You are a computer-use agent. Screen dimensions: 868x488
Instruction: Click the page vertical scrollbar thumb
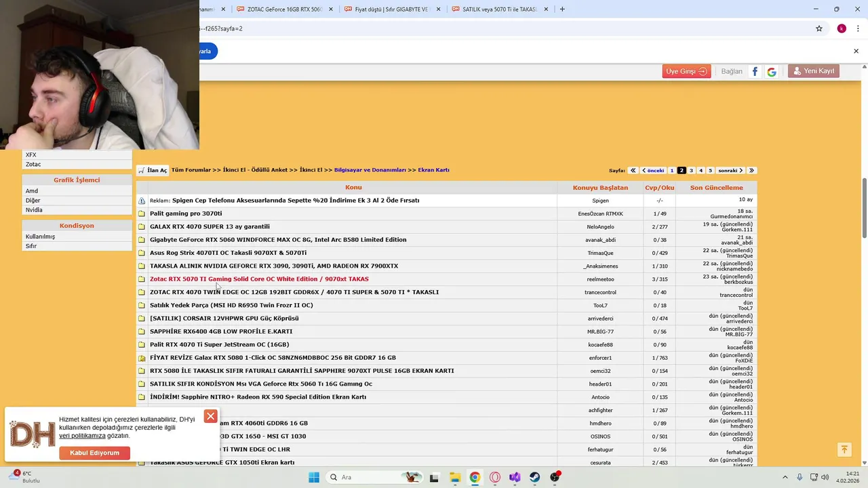click(x=865, y=207)
